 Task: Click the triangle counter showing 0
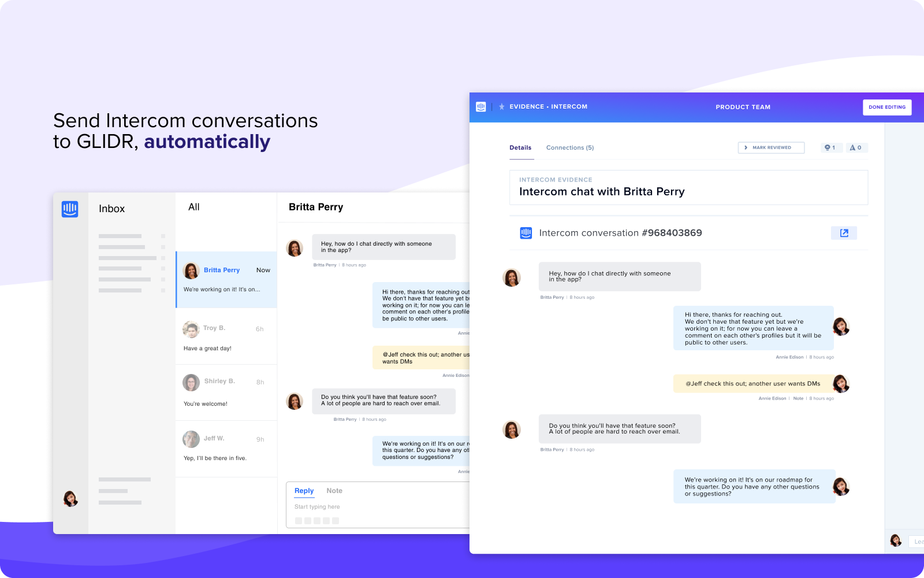[856, 148]
